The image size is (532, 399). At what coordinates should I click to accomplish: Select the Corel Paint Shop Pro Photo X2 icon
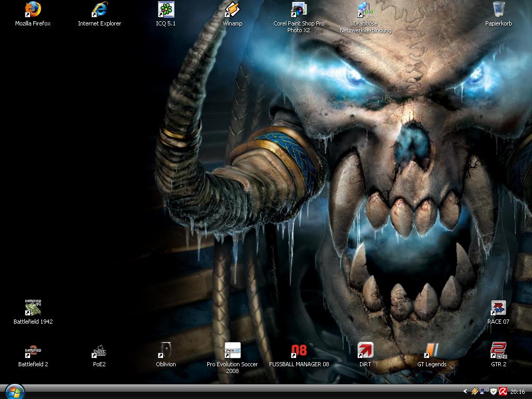[x=299, y=9]
